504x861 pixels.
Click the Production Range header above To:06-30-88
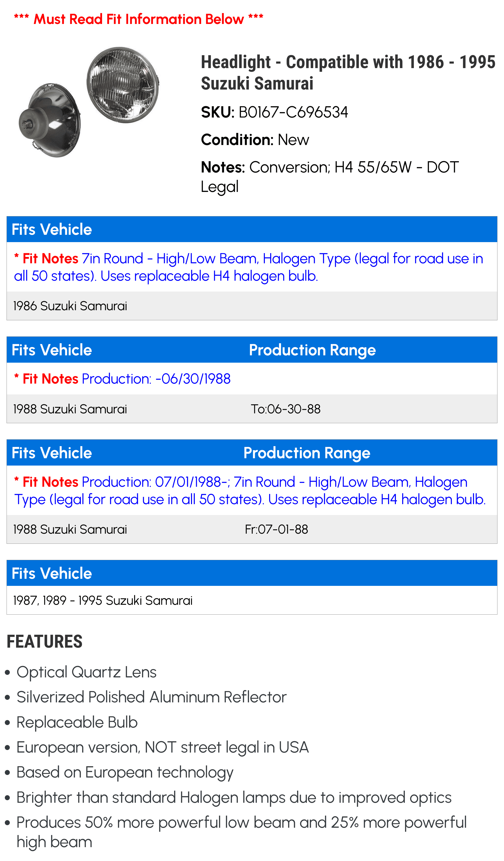(x=312, y=350)
